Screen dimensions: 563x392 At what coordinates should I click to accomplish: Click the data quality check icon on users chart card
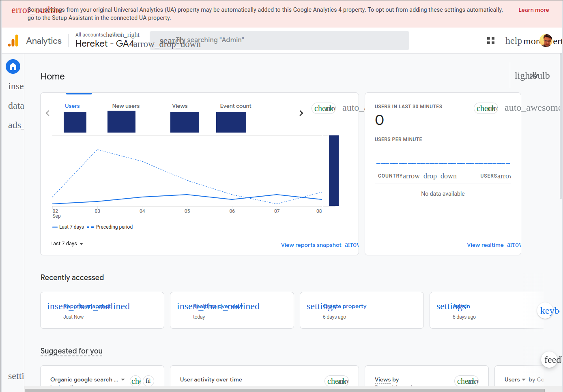point(324,108)
